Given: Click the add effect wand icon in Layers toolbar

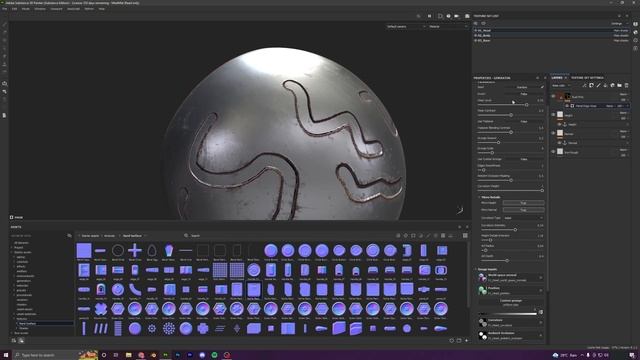Looking at the screenshot, I should pos(584,85).
